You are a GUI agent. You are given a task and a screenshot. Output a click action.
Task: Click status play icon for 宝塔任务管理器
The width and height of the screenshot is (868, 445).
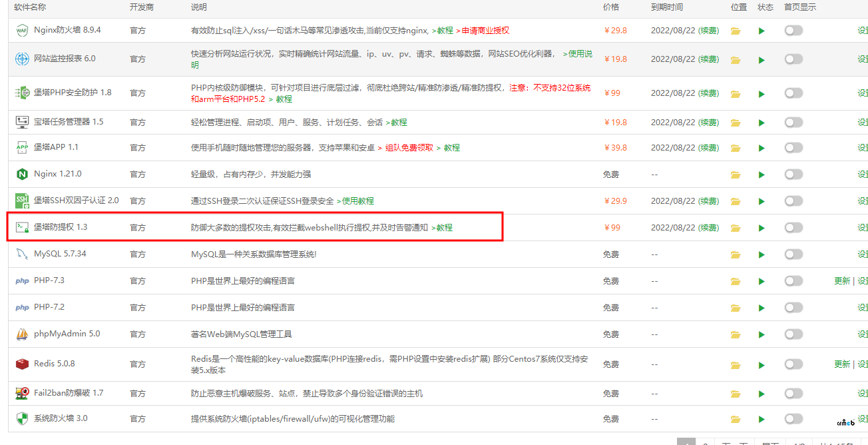tap(761, 123)
